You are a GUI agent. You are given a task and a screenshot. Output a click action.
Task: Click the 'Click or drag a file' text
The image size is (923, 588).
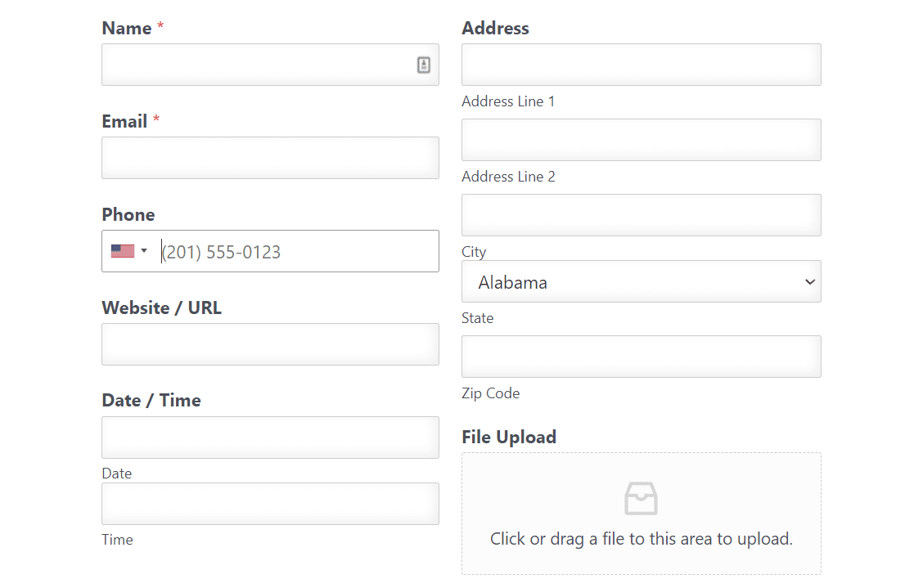(641, 539)
